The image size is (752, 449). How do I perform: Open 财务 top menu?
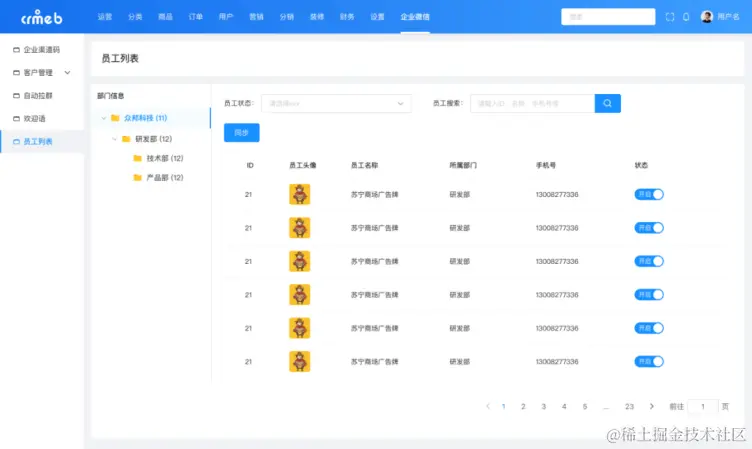coord(347,17)
